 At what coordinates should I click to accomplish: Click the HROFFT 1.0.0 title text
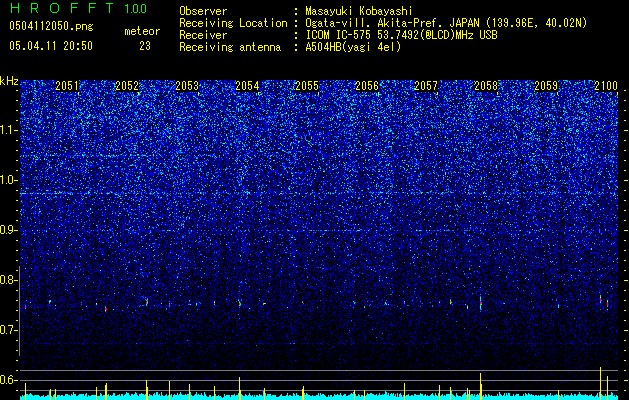pos(79,8)
